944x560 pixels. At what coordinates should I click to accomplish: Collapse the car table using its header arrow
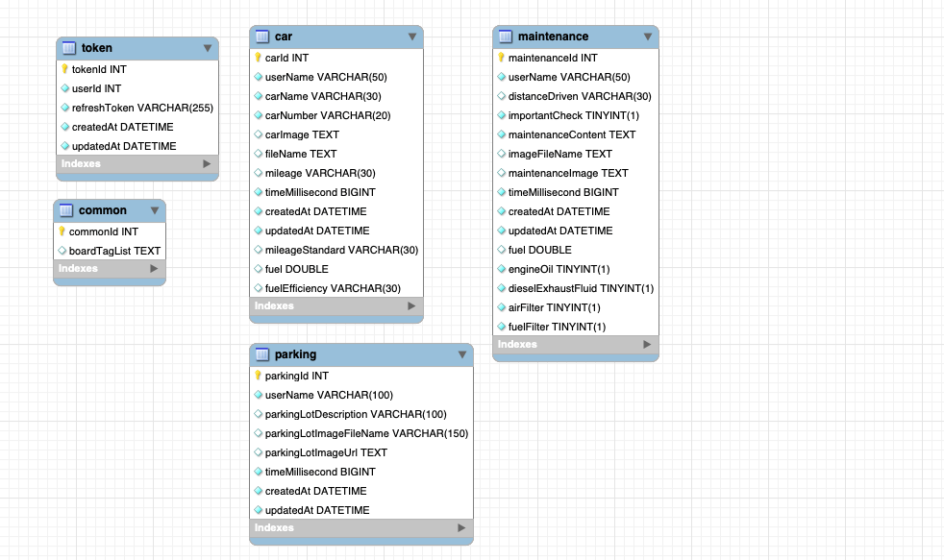pyautogui.click(x=414, y=37)
